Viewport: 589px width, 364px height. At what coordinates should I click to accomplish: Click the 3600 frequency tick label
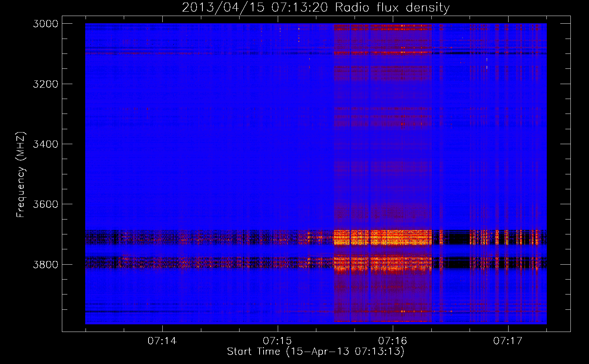tap(46, 204)
